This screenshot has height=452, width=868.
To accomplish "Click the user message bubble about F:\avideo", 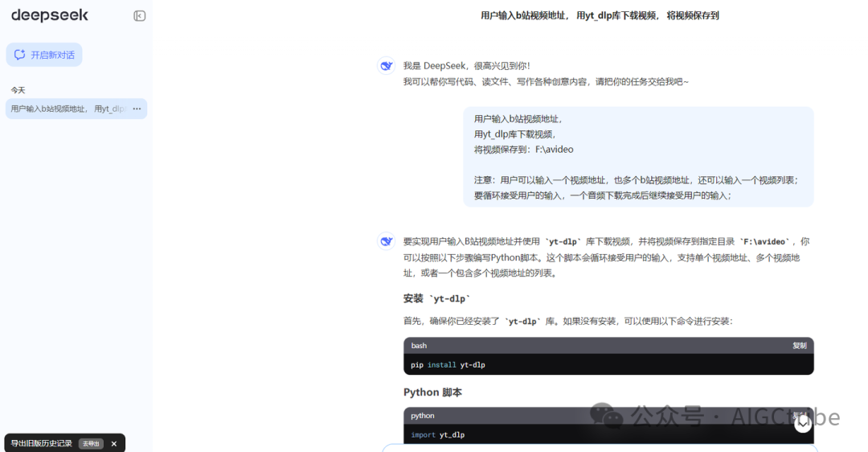I will click(x=638, y=157).
